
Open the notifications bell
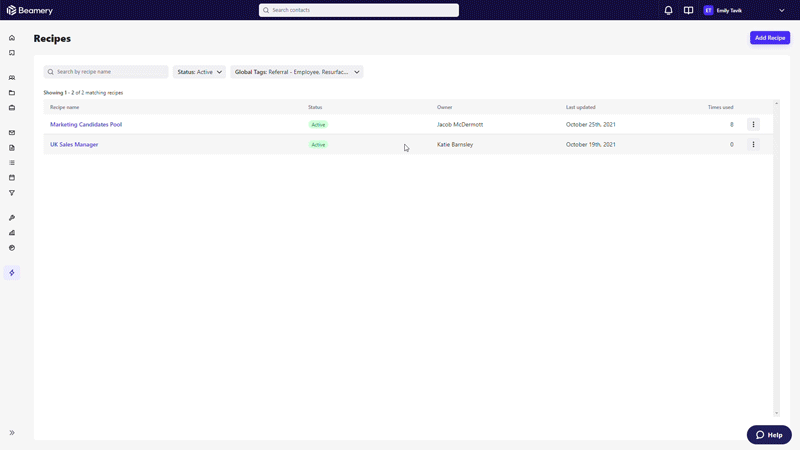point(668,10)
